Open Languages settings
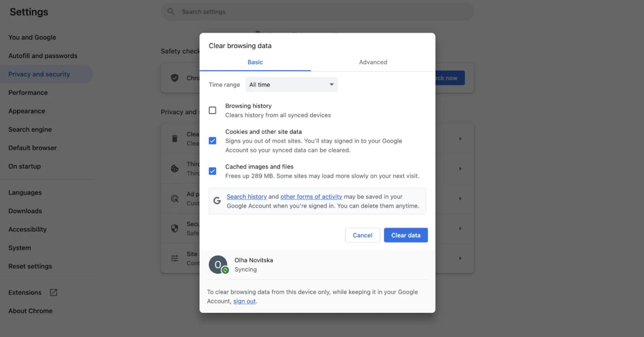Image resolution: width=644 pixels, height=337 pixels. [x=25, y=192]
